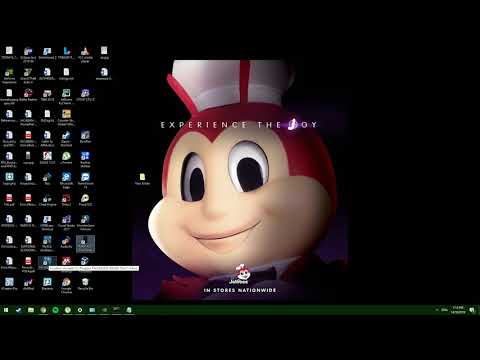The height and width of the screenshot is (360, 480).
Task: Click the ENG language indicator in tray
Action: click(x=444, y=310)
